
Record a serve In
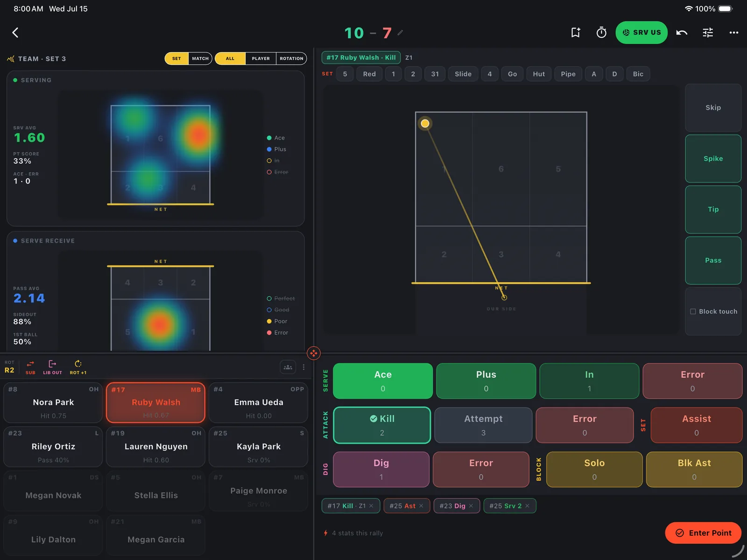pyautogui.click(x=589, y=381)
